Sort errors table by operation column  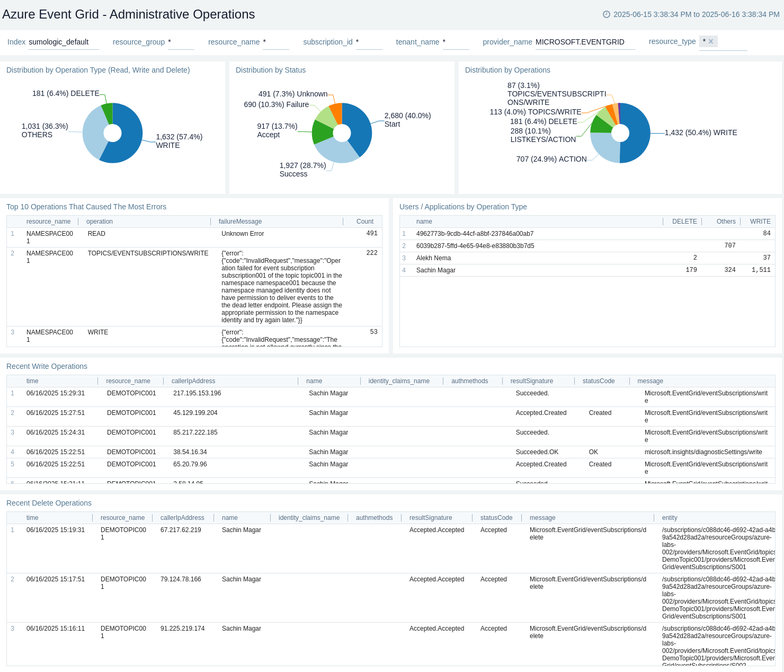pyautogui.click(x=100, y=222)
